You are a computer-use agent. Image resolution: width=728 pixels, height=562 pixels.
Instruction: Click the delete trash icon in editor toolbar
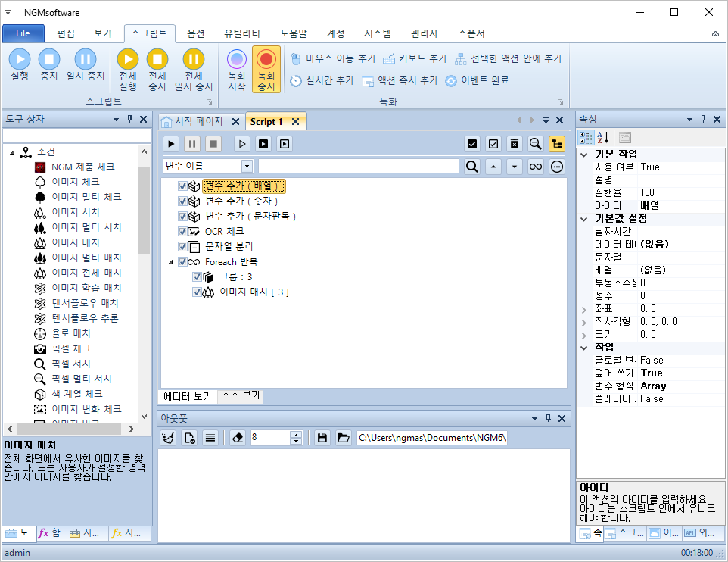[x=515, y=144]
